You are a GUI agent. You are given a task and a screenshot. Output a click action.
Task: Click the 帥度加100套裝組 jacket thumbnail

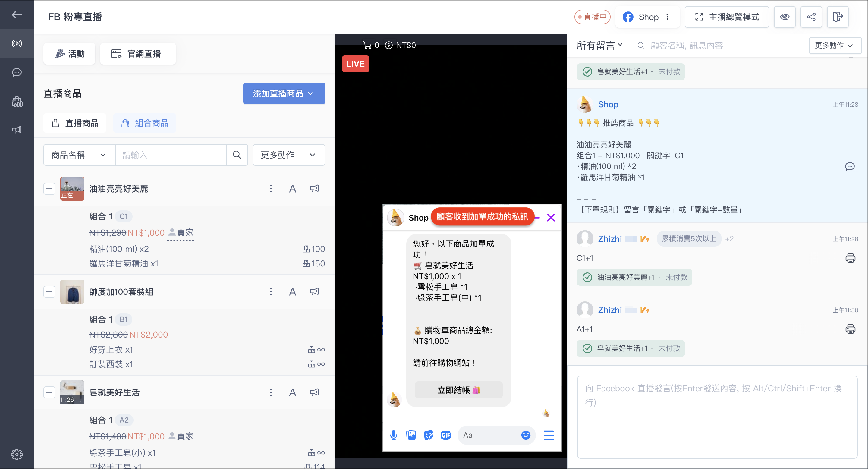click(x=72, y=292)
